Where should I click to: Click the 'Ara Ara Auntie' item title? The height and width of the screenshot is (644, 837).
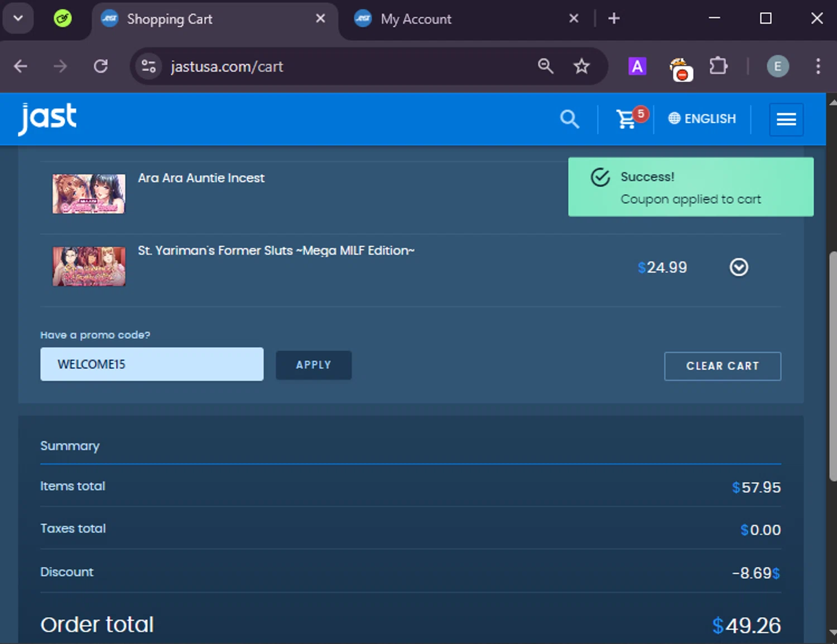click(x=201, y=178)
